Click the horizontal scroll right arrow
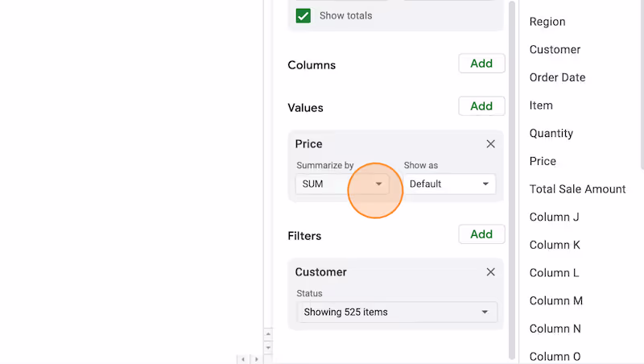This screenshot has height=364, width=644. (256, 359)
